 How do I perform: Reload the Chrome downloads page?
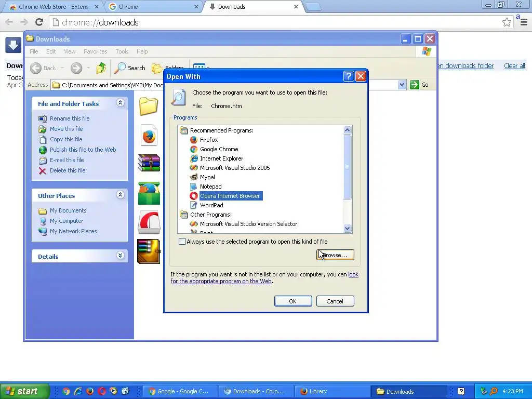[39, 22]
